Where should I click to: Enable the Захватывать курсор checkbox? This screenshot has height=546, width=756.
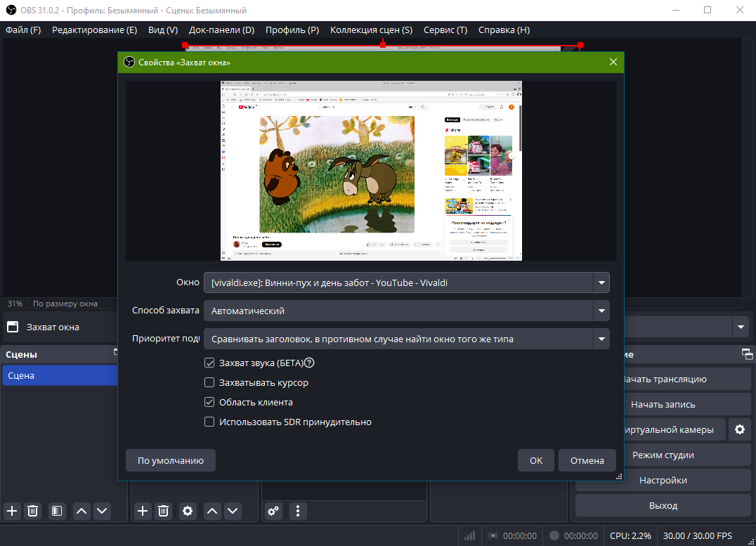click(209, 382)
